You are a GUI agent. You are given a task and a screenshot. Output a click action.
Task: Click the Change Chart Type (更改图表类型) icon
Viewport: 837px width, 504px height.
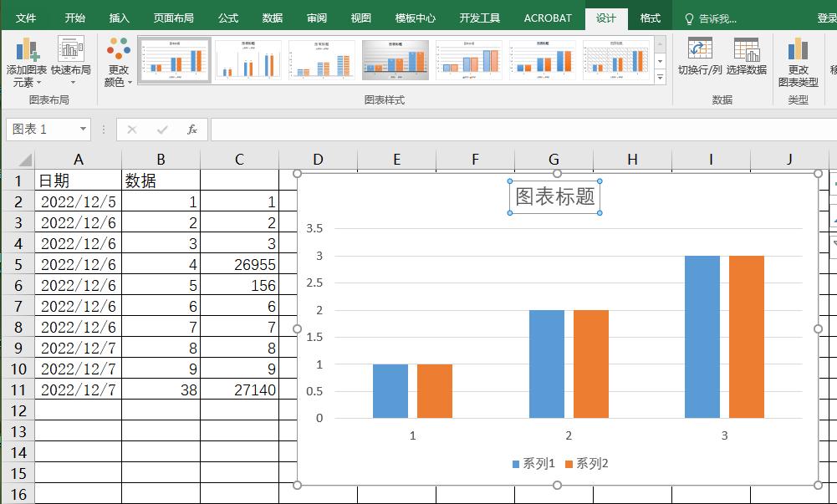pos(798,50)
